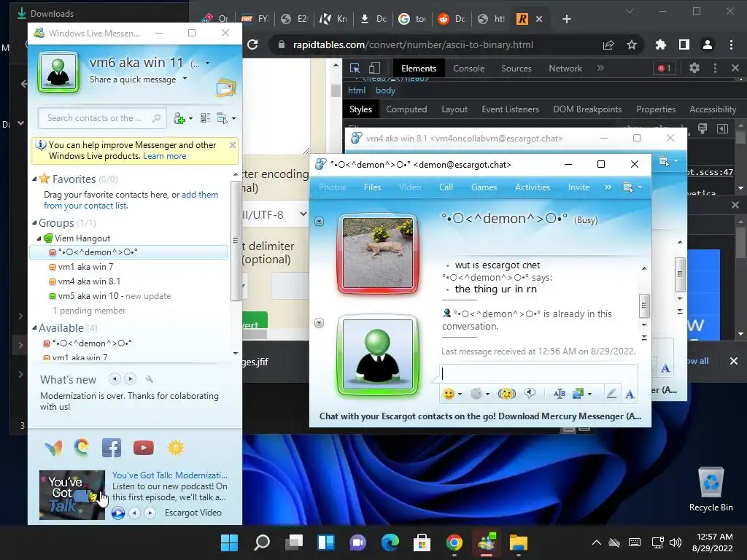
Task: Open the text language A|B icon
Action: point(560,394)
